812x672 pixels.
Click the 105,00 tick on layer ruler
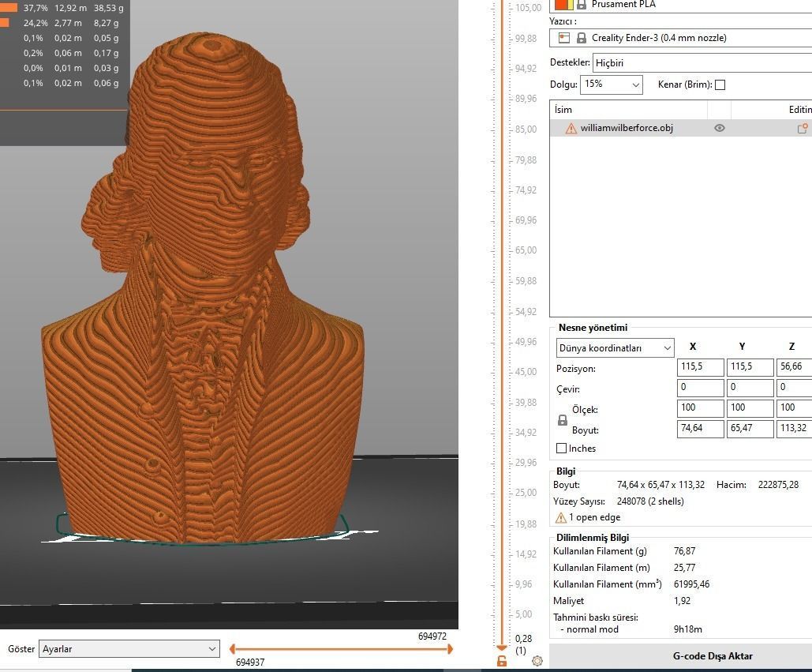[x=528, y=8]
